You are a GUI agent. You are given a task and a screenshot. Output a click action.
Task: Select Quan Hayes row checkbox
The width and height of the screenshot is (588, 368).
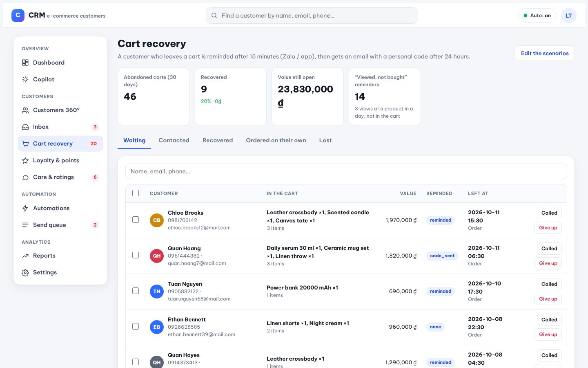136,362
